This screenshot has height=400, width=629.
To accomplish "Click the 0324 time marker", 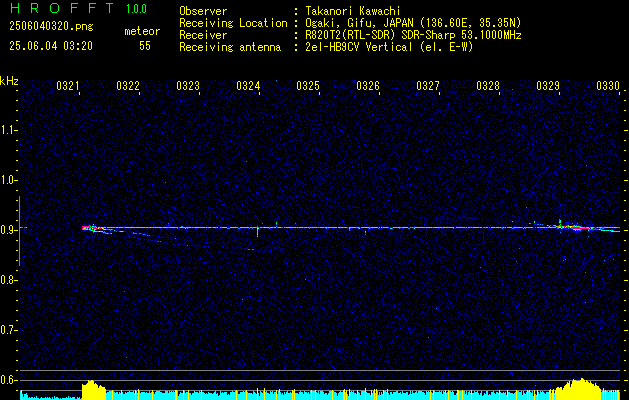I will coord(248,85).
